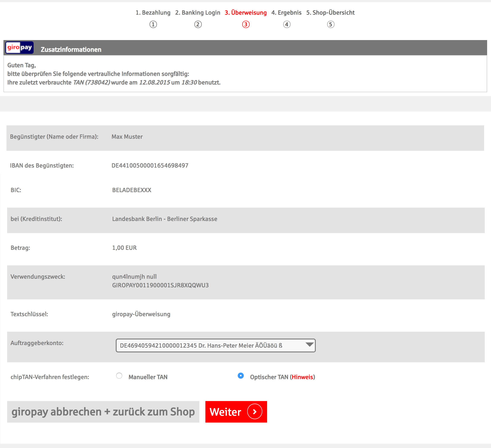The height and width of the screenshot is (448, 491).
Task: Click the giropay logo icon
Action: pyautogui.click(x=19, y=47)
